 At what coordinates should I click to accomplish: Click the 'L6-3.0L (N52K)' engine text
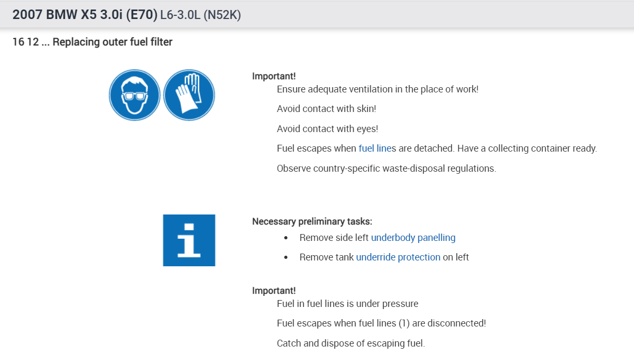click(x=201, y=15)
